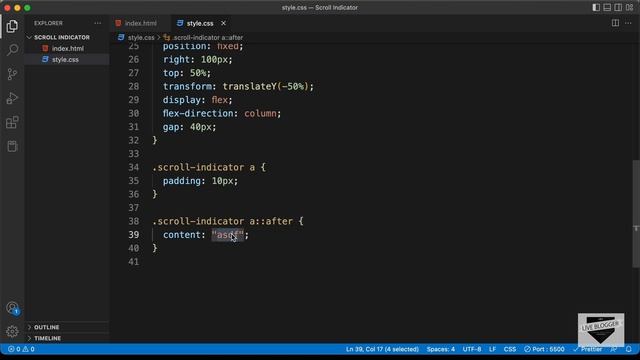The image size is (640, 360).
Task: Click line number 41 in gutter
Action: 134,262
